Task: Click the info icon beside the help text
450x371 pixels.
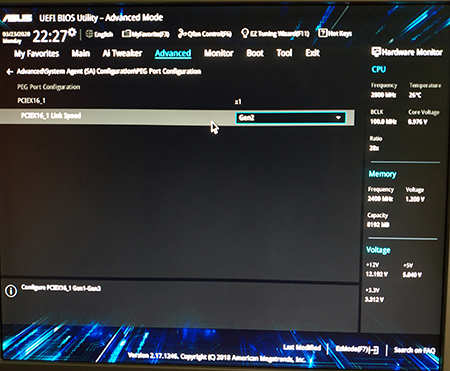Action: click(11, 291)
